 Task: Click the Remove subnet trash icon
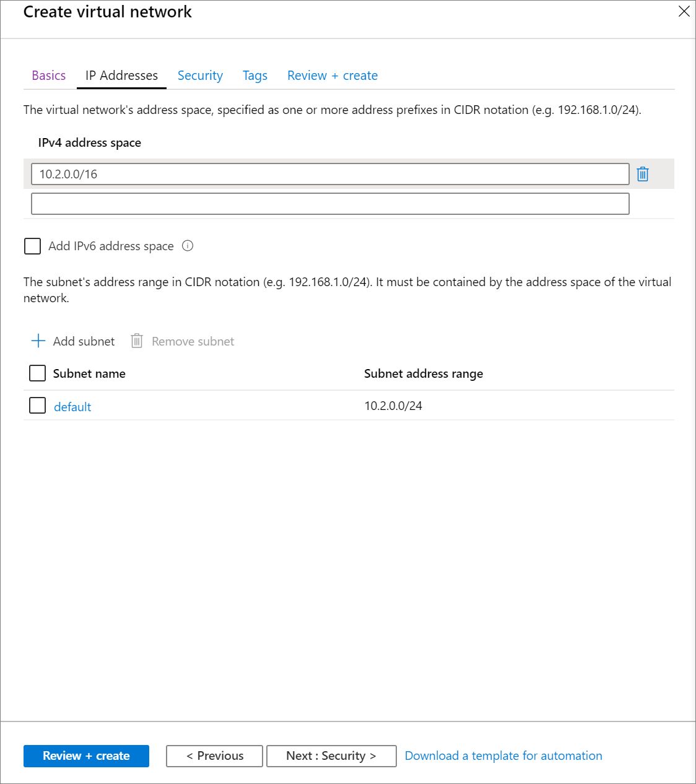click(136, 341)
